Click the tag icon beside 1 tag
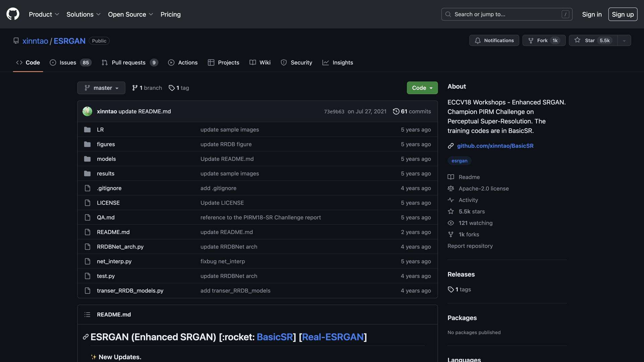The image size is (644, 362). [x=171, y=88]
